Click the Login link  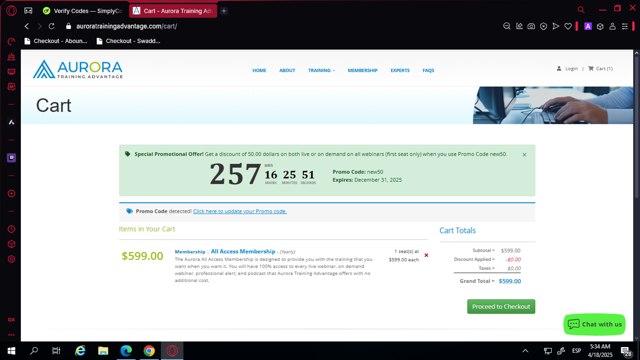pos(567,69)
